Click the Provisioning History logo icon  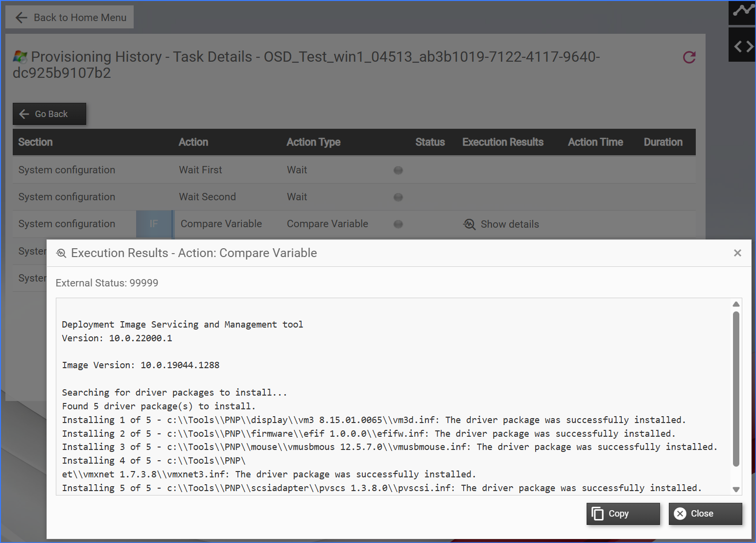[20, 57]
